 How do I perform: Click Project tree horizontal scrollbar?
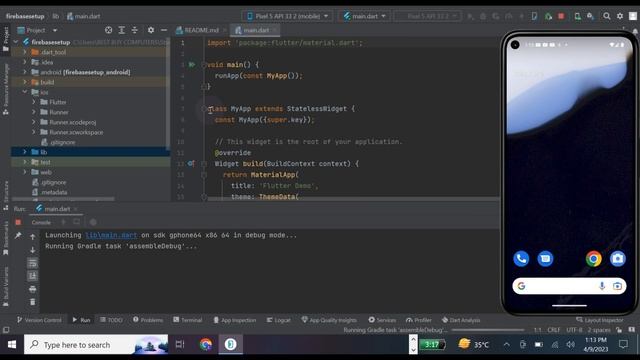(63, 199)
